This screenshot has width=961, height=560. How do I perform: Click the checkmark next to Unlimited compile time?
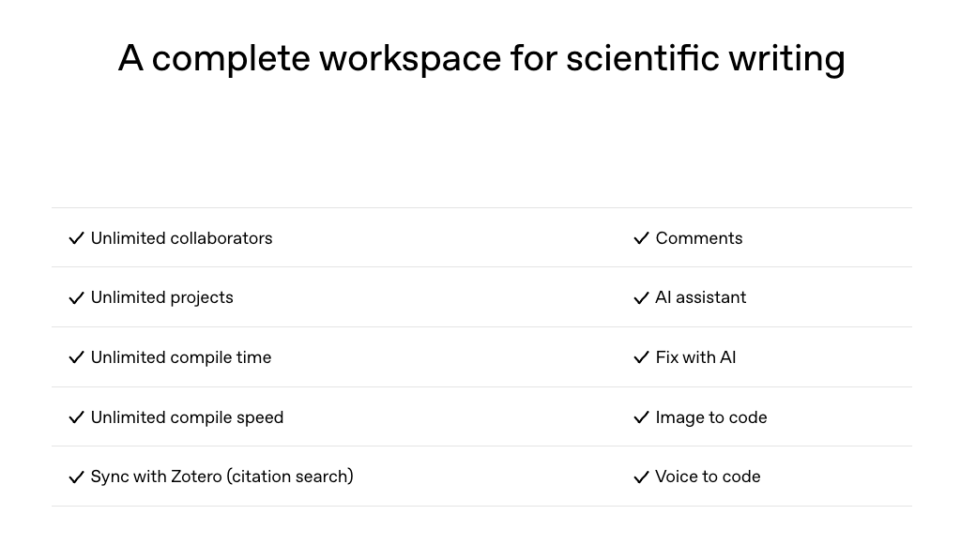77,357
